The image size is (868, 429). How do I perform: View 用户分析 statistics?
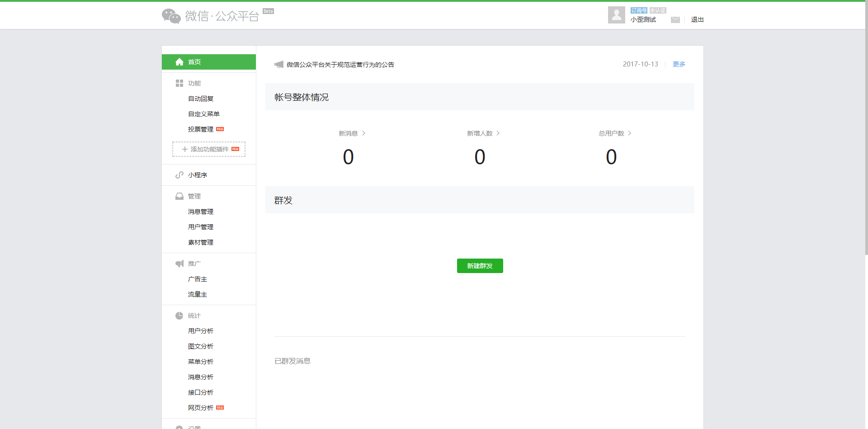(201, 331)
